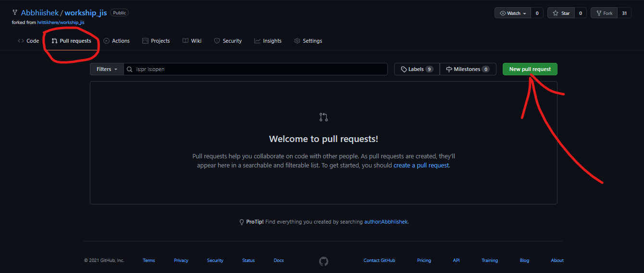Click the Milestones count badge 0
Screen dimensions: 644x273
coord(486,69)
